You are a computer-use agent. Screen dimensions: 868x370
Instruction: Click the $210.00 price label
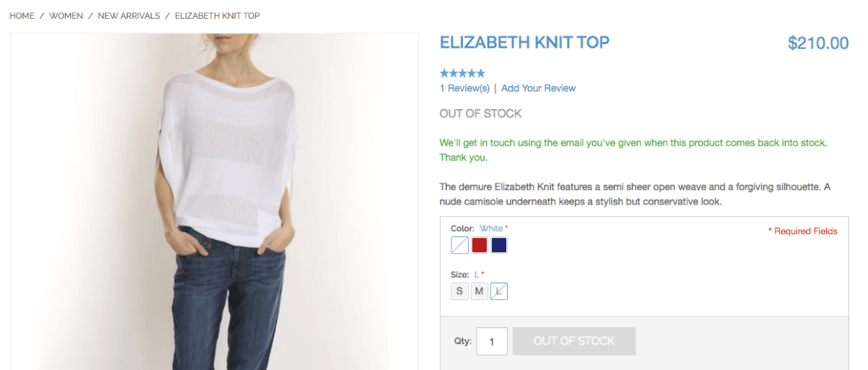point(818,43)
